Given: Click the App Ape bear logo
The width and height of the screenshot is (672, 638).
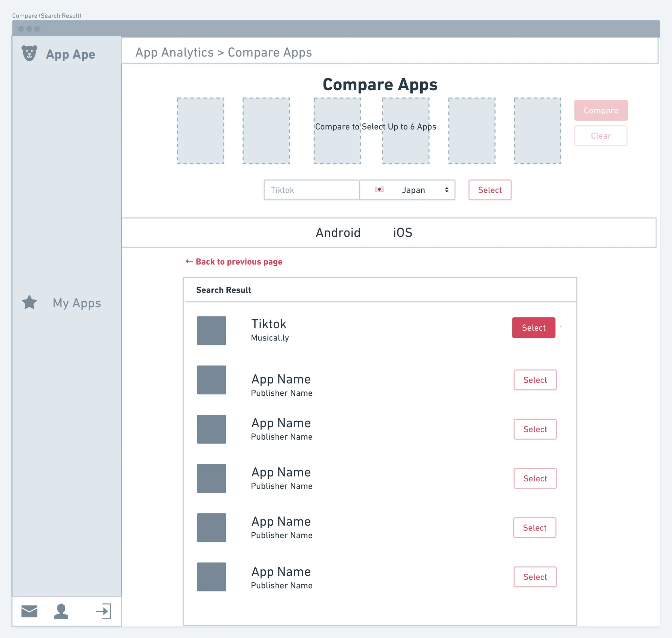Looking at the screenshot, I should tap(29, 54).
